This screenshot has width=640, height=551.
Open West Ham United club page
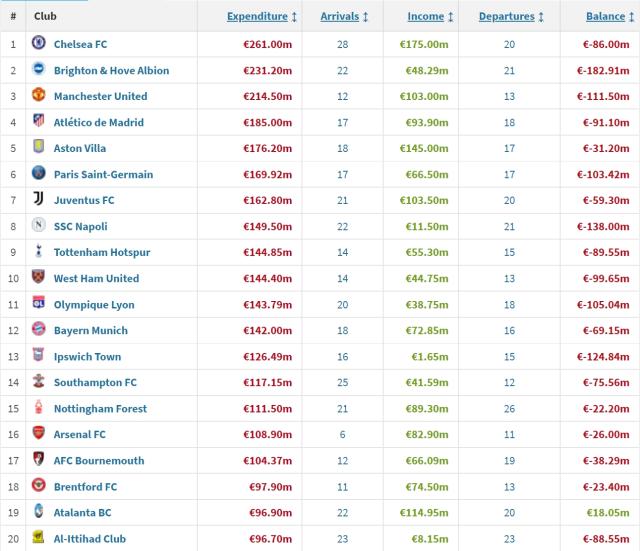(x=96, y=278)
